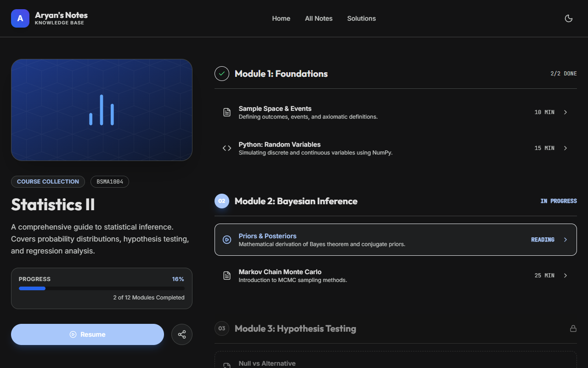Toggle dark mode with the moon icon

click(x=568, y=18)
